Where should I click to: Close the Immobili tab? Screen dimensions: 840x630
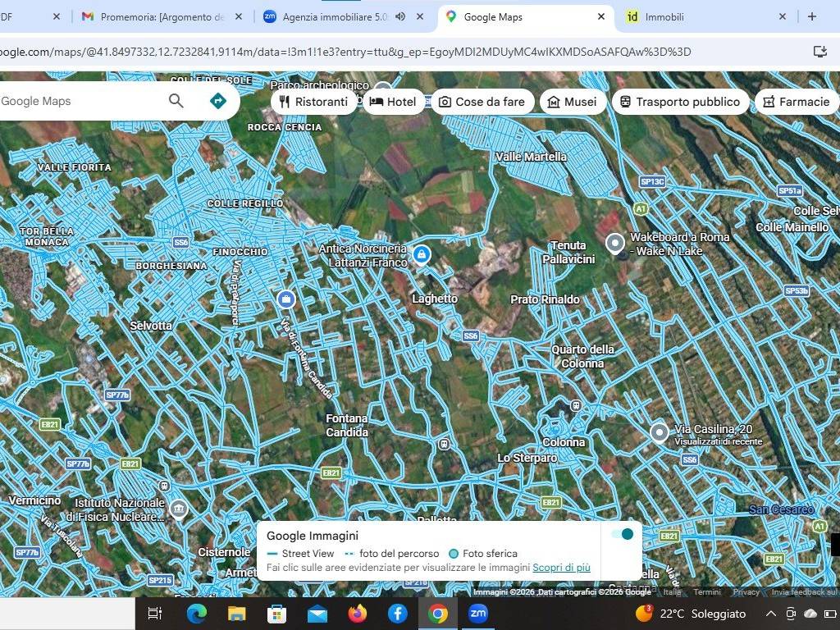(782, 16)
